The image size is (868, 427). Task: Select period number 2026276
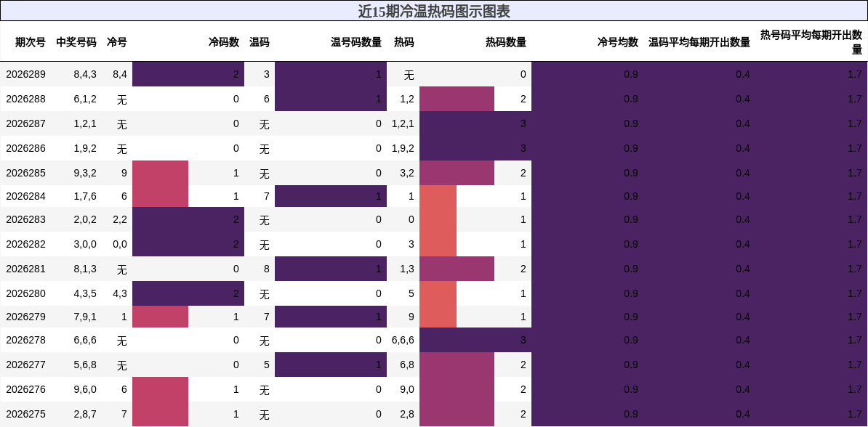tap(25, 389)
